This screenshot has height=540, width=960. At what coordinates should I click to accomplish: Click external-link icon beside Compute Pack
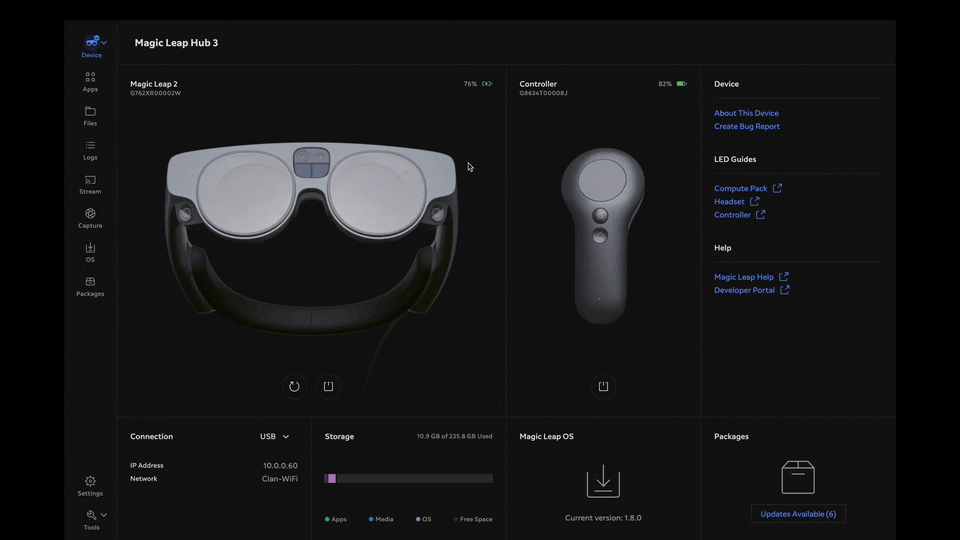pos(778,188)
